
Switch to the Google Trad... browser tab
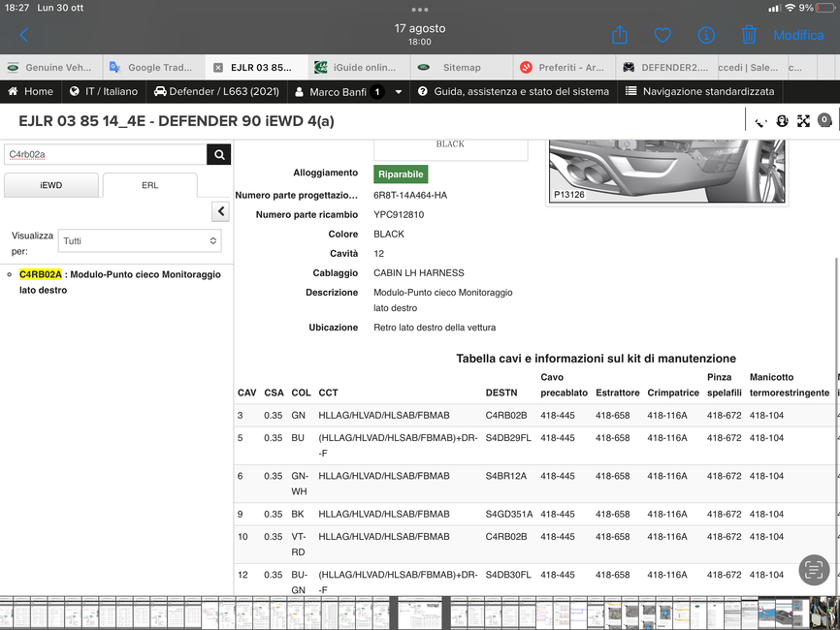tap(154, 68)
